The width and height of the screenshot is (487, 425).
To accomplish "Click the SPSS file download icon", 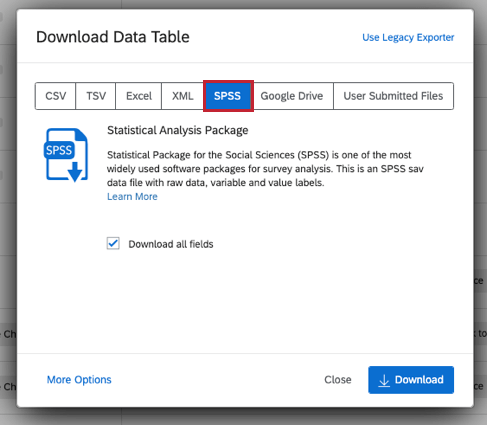I will point(66,155).
